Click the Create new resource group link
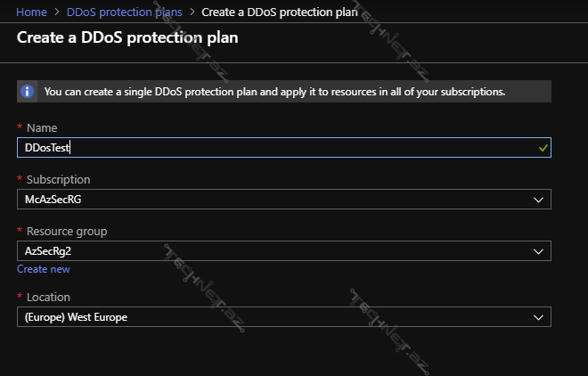The image size is (588, 376). tap(43, 269)
